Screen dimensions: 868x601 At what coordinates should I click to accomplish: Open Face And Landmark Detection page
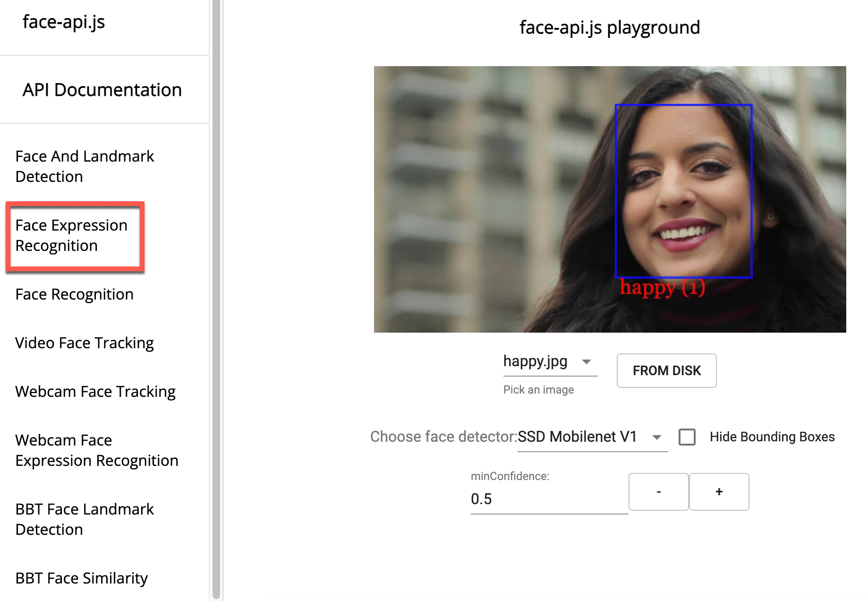[x=85, y=166]
